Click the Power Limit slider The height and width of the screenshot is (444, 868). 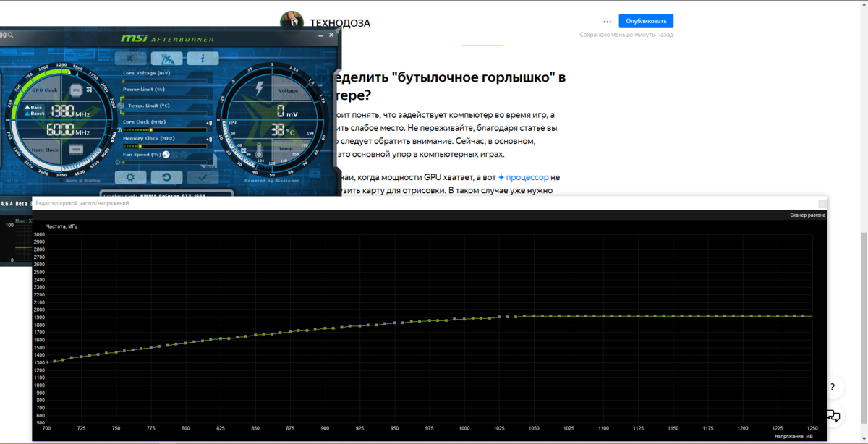tap(164, 97)
